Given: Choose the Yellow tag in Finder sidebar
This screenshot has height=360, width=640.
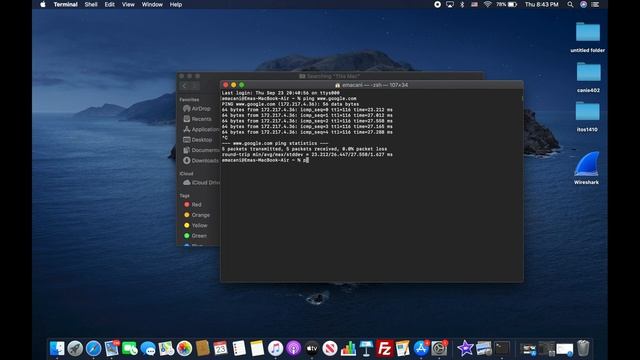Looking at the screenshot, I should tap(196, 225).
